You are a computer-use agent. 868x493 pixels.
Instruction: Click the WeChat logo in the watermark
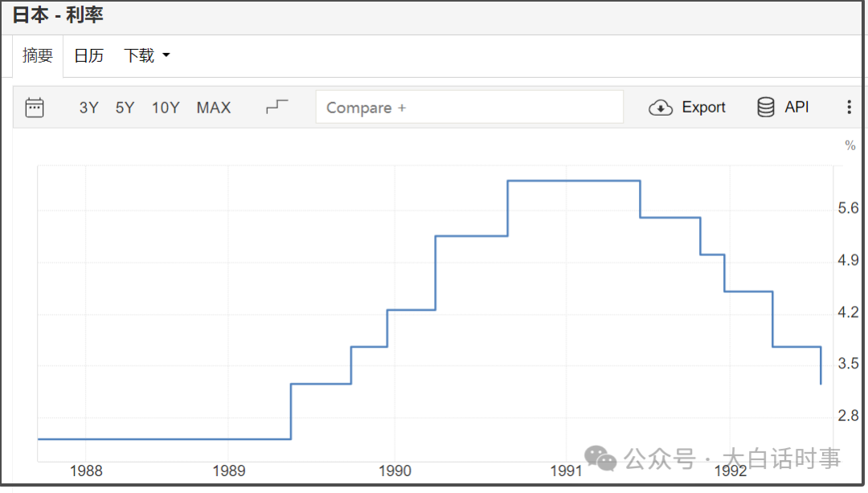click(600, 458)
